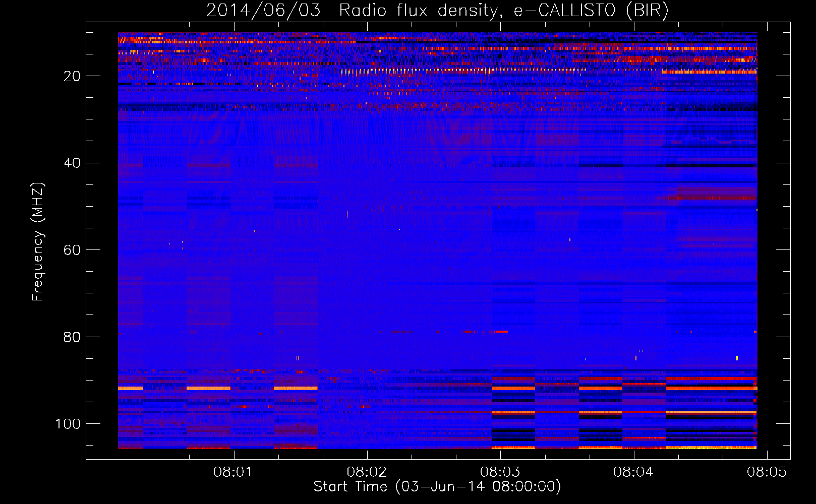Click the 'Start Time (03-Jun-14 08:00:00)' axis label

click(x=437, y=487)
